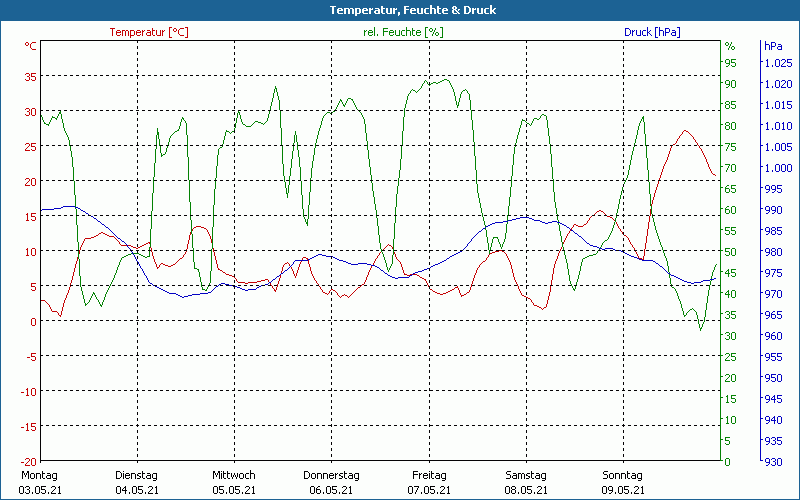Viewport: 800px width, 500px height.
Task: Click the '0' temperature axis value
Action: 34,321
